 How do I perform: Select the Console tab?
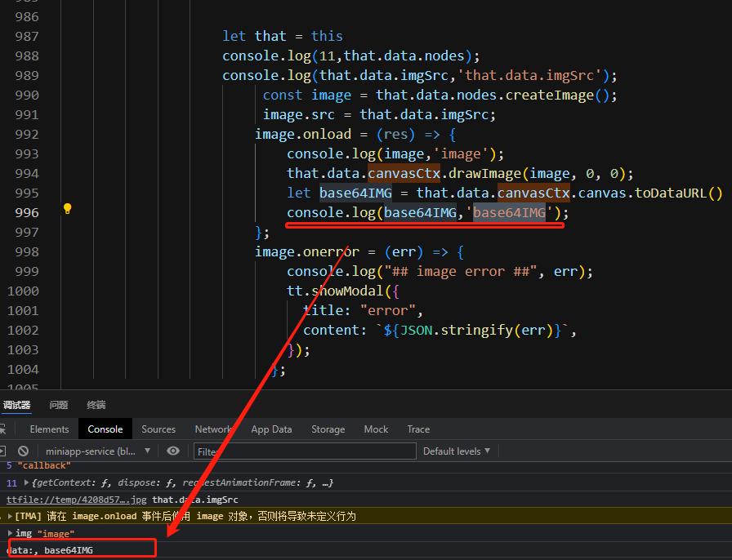click(105, 429)
